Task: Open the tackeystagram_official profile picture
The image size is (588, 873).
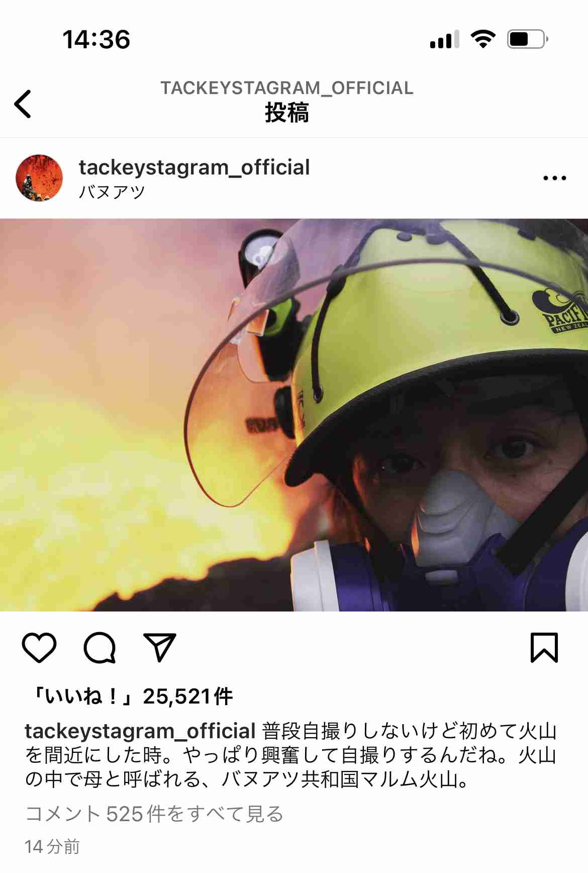Action: pos(39,178)
